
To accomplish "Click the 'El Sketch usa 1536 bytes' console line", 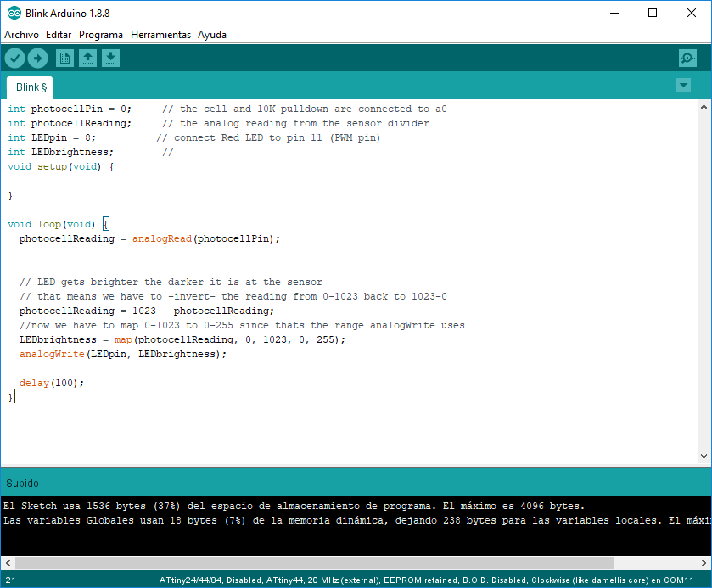I will (x=294, y=506).
